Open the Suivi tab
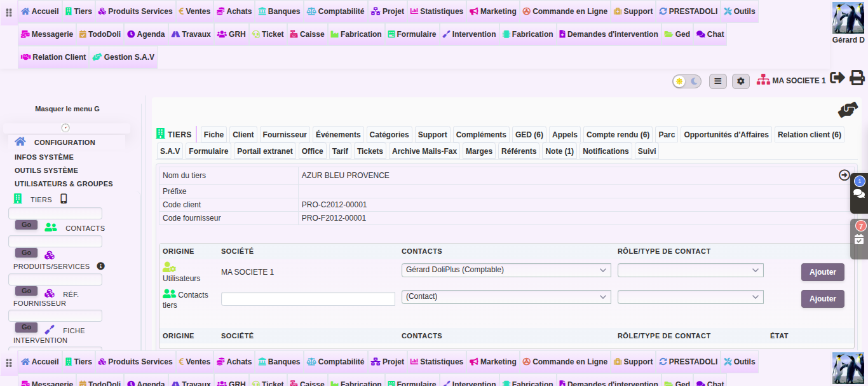This screenshot has height=386, width=868. point(647,151)
